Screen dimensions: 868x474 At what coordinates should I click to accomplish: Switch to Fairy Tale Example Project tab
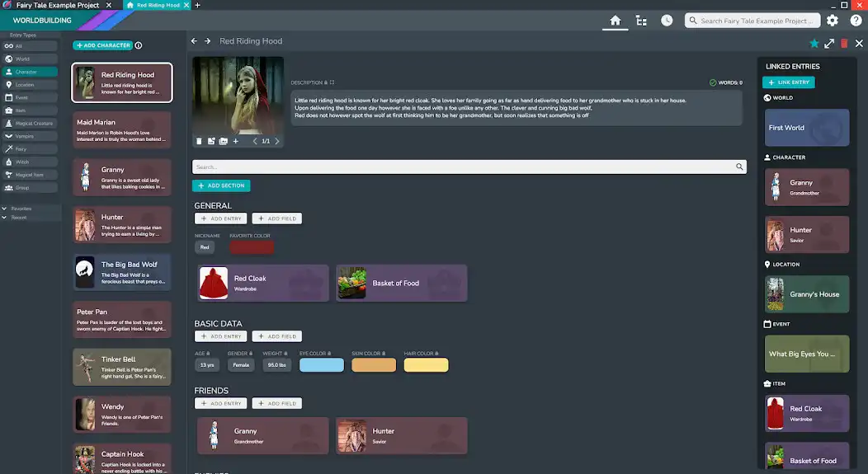click(x=58, y=5)
